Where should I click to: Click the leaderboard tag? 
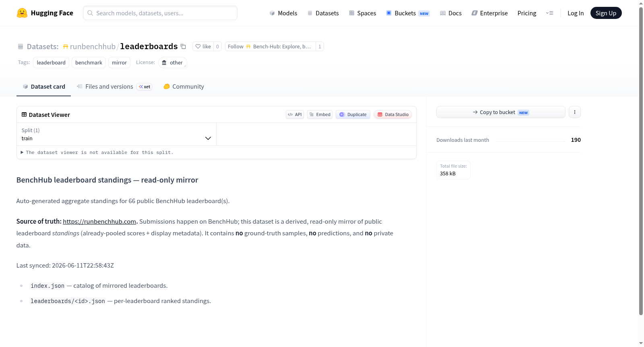point(51,62)
